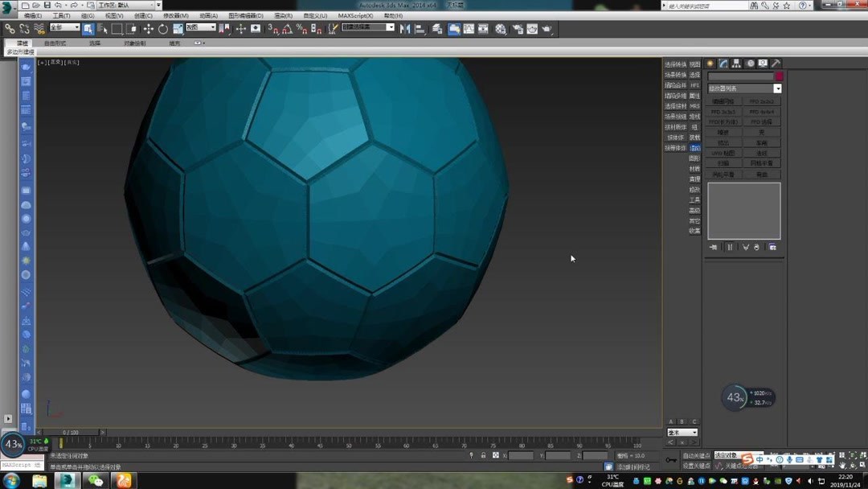
Task: Toggle the 角度捕捉 (Angle Snap) switch
Action: point(286,29)
